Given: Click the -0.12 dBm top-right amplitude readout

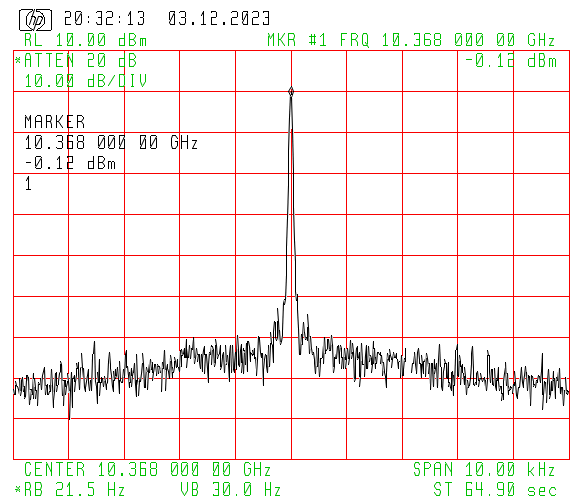Looking at the screenshot, I should coord(511,61).
